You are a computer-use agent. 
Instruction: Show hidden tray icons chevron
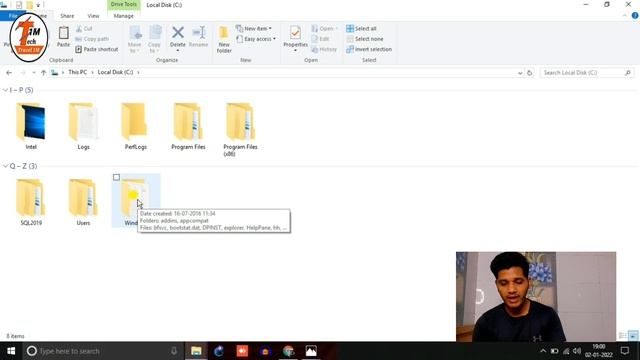[x=543, y=351]
